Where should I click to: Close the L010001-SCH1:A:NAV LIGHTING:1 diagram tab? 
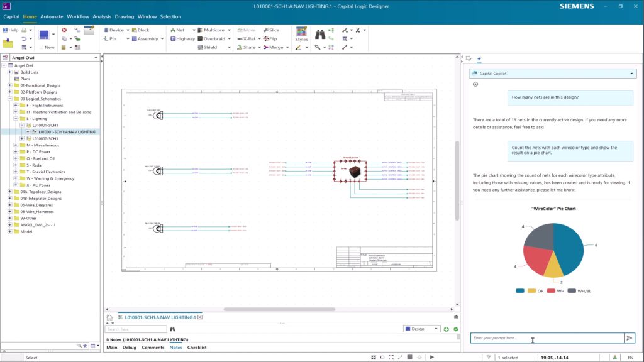point(200,317)
